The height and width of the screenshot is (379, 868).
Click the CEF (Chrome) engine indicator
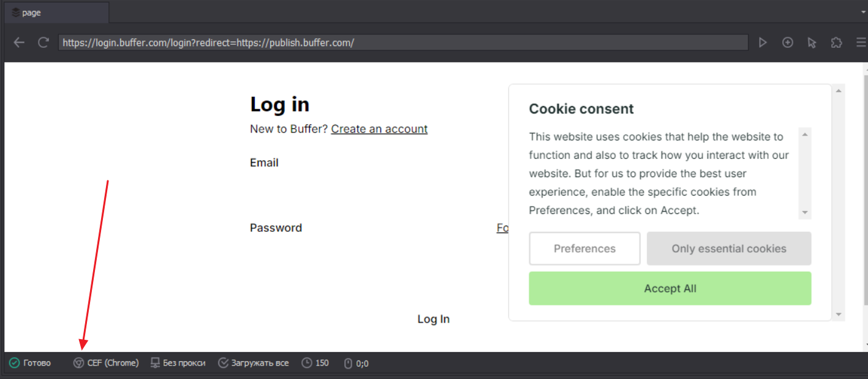pyautogui.click(x=106, y=363)
